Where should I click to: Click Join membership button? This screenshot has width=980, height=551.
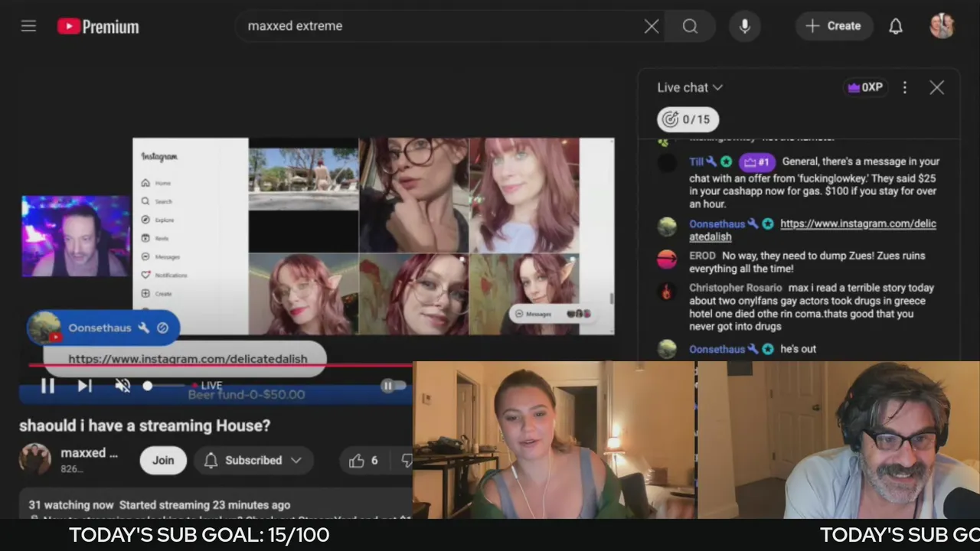163,460
